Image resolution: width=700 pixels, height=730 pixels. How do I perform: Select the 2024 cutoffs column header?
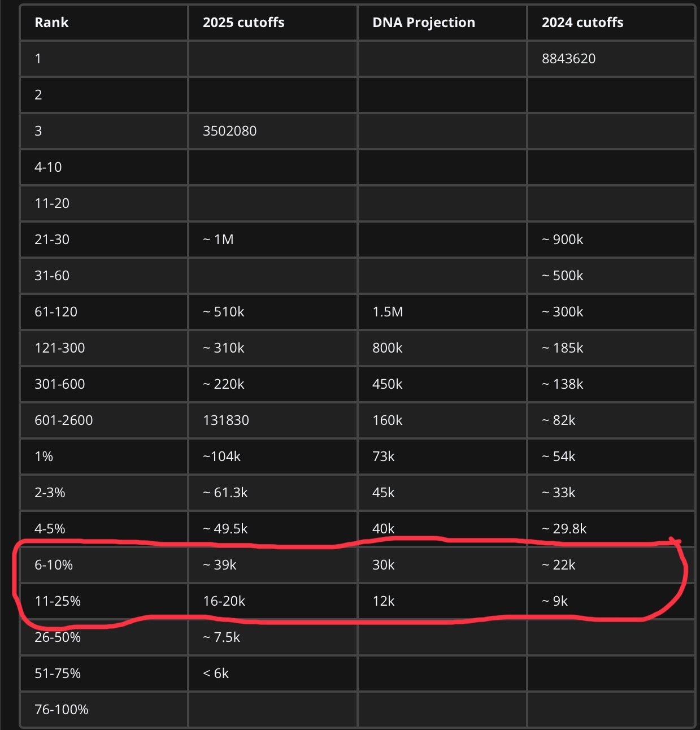point(611,23)
